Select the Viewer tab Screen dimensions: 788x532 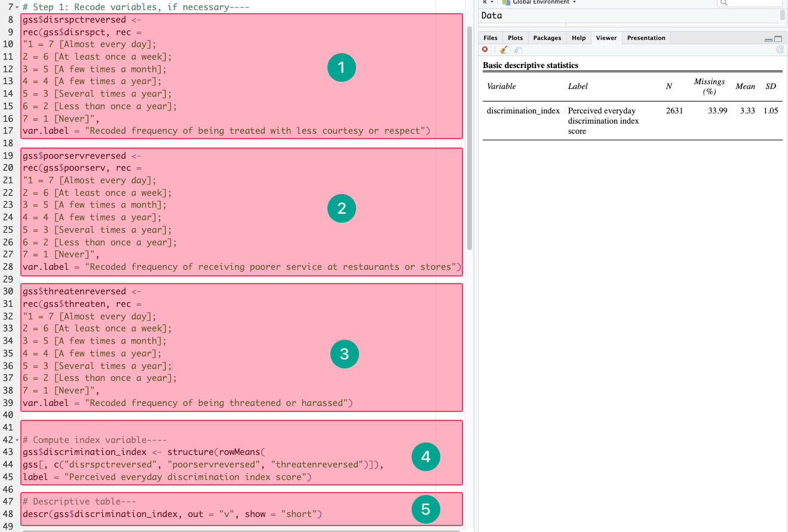click(x=606, y=38)
